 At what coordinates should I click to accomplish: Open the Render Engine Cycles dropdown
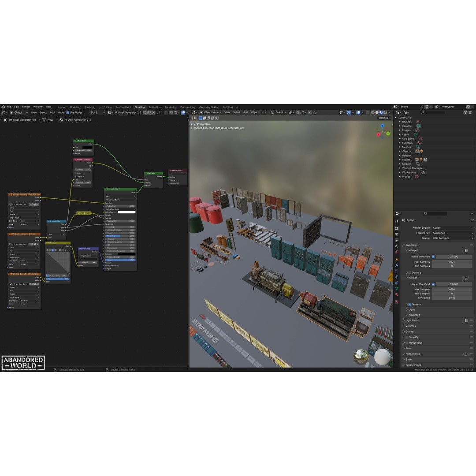453,228
